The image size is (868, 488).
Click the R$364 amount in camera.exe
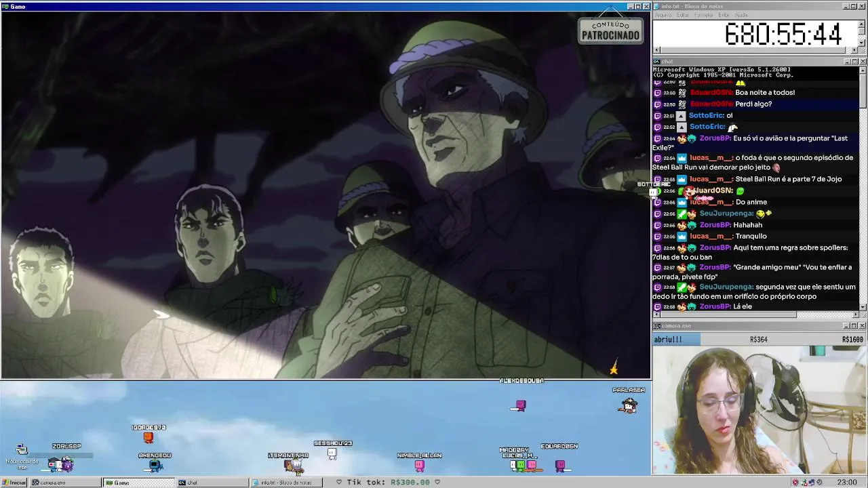click(758, 340)
